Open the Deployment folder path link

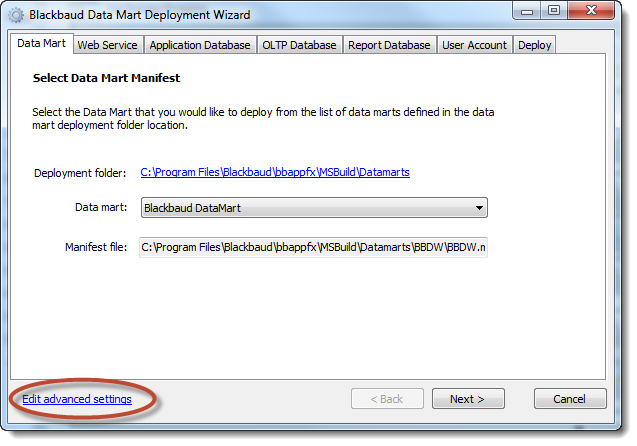pyautogui.click(x=275, y=172)
